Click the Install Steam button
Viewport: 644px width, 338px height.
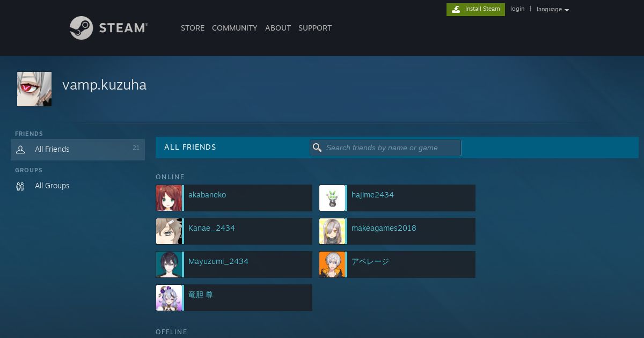pyautogui.click(x=475, y=9)
